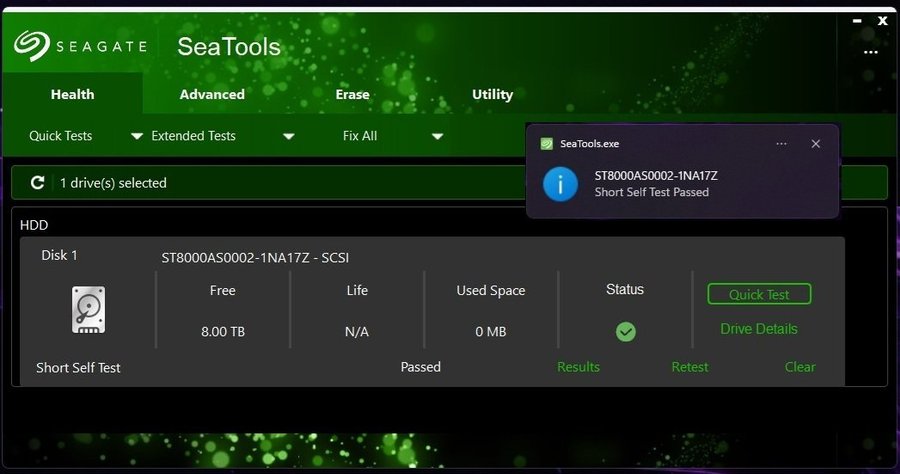The width and height of the screenshot is (900, 474).
Task: Select the Disk 1 hard drive icon
Action: [x=88, y=309]
